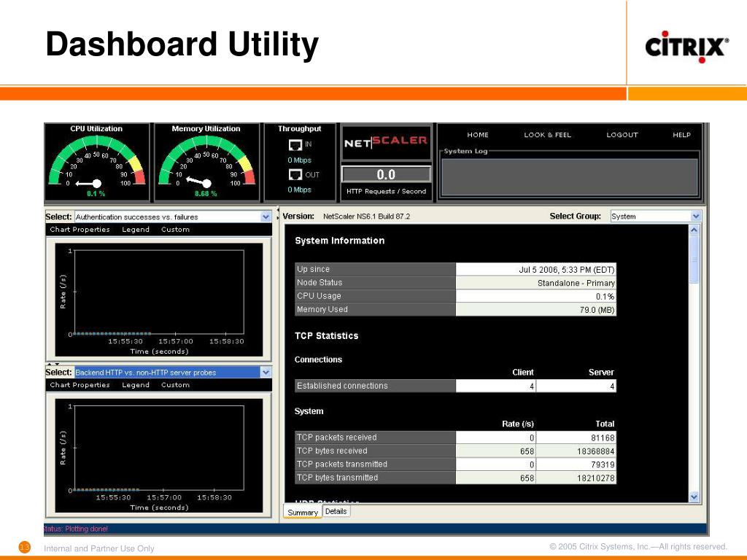Click the 'Status: Plotting done!' status bar text
Viewport: 747px width, 560px height.
point(76,529)
